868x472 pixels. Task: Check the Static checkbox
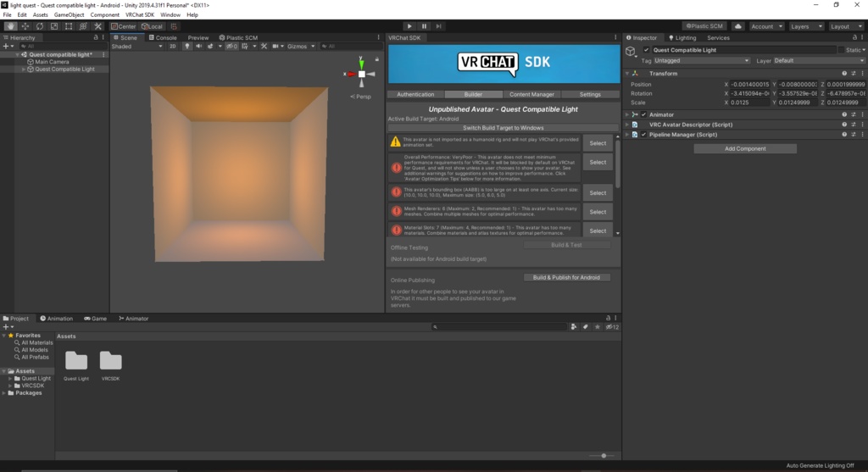pos(841,50)
